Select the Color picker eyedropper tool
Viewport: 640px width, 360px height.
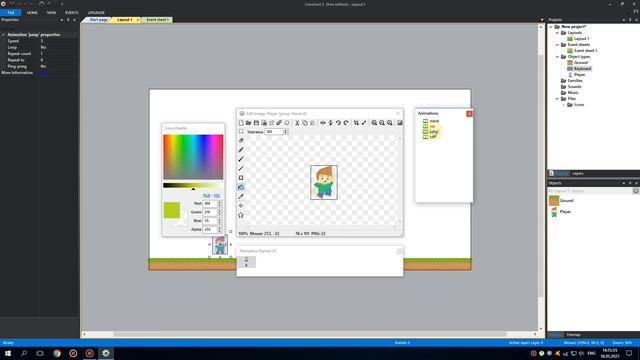tap(241, 197)
